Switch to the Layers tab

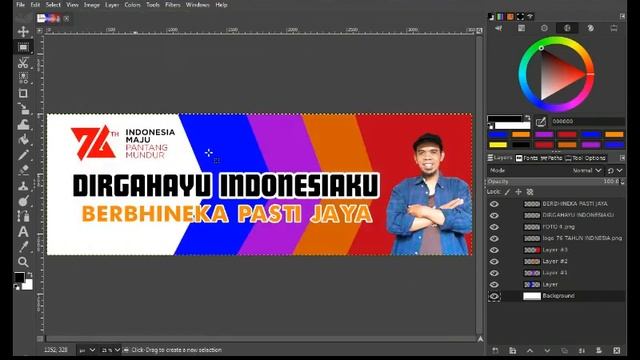[x=500, y=158]
